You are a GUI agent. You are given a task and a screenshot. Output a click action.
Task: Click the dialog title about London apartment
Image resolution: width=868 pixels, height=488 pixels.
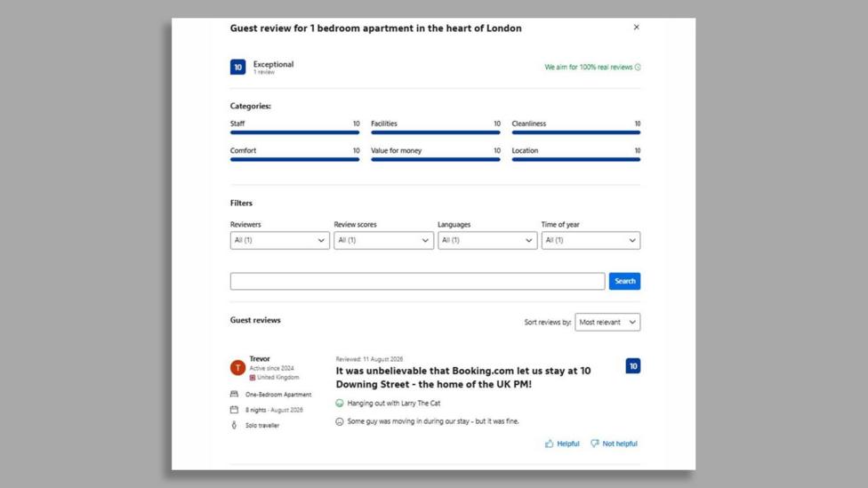[x=376, y=28]
